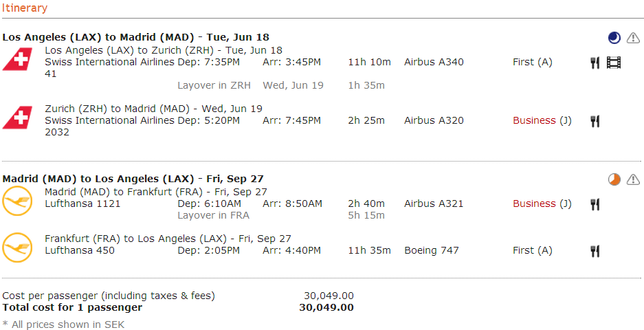Screen dimensions: 644x330
Task: Click the Airbus A340 aircraft text
Action: [x=434, y=62]
